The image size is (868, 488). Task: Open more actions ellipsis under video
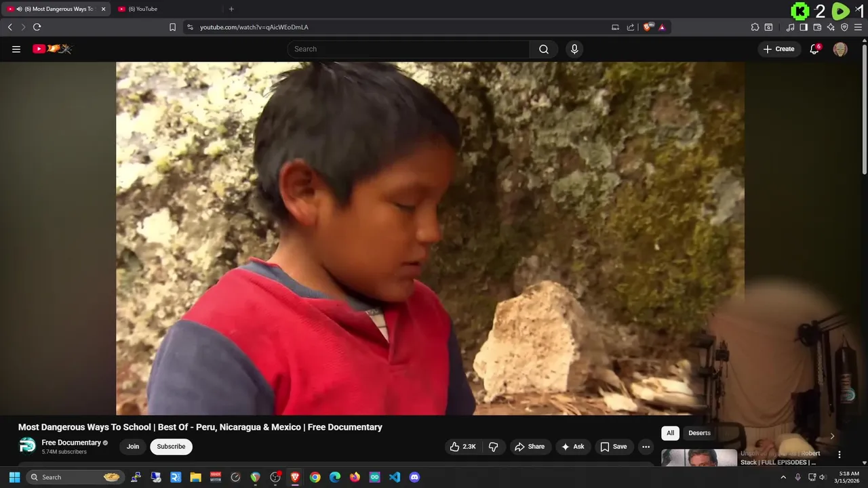(646, 447)
